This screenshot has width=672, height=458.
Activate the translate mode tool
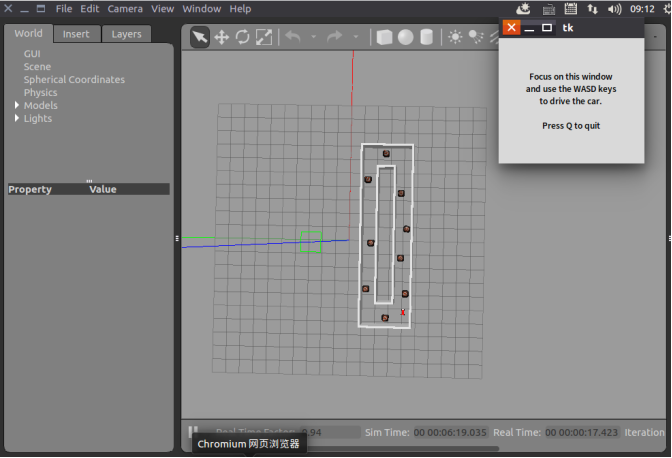point(222,37)
